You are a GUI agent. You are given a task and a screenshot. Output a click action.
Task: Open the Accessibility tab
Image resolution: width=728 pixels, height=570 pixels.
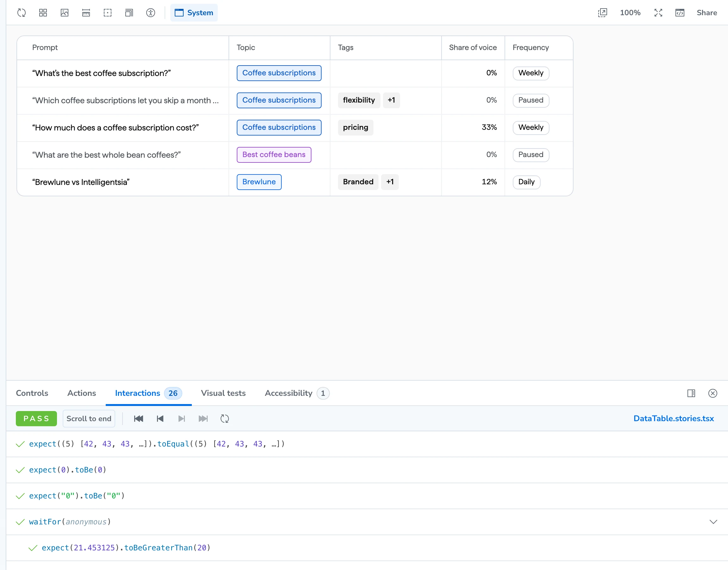point(297,393)
